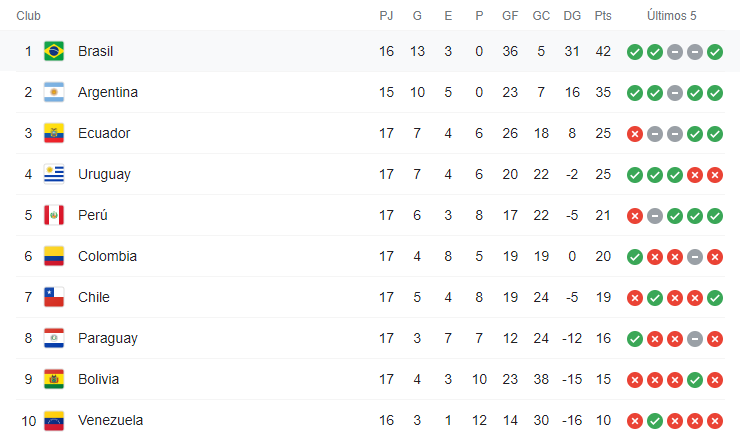Click Ecuador's first red loss result icon
Image resolution: width=740 pixels, height=438 pixels.
[634, 133]
